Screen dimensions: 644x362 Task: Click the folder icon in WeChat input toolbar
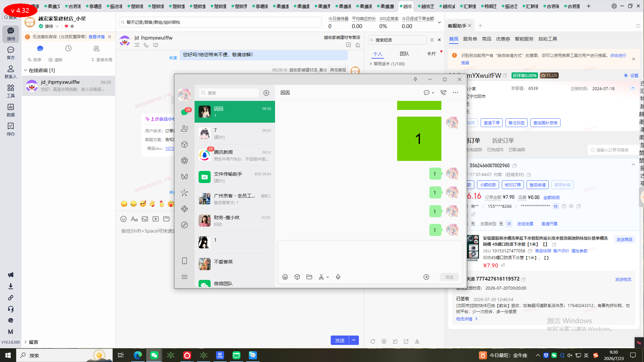[309, 277]
